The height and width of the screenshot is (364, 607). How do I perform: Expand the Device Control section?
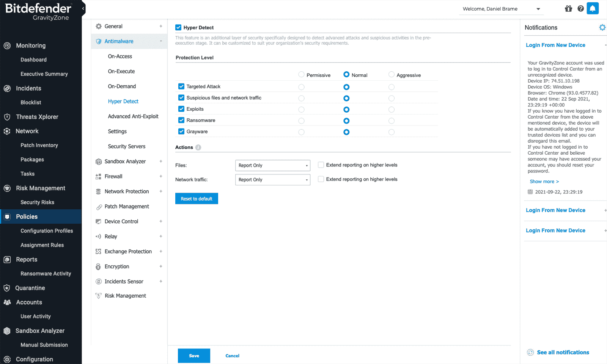(161, 221)
